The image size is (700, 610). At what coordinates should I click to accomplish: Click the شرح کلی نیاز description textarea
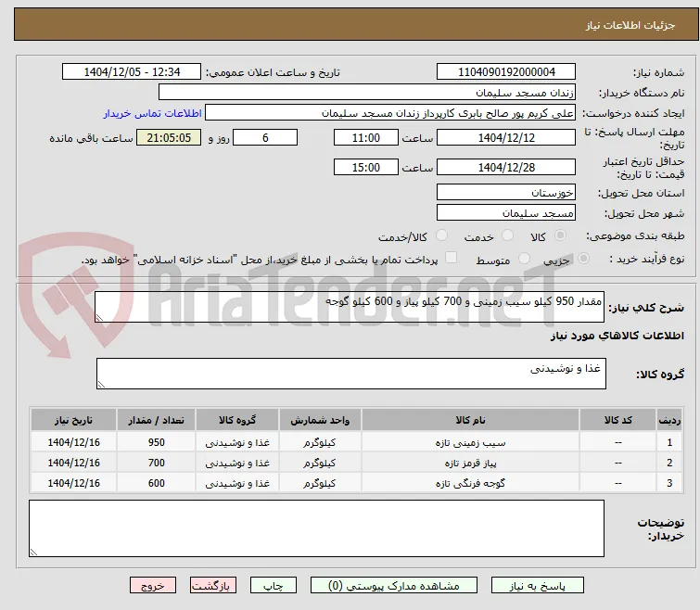tap(350, 307)
